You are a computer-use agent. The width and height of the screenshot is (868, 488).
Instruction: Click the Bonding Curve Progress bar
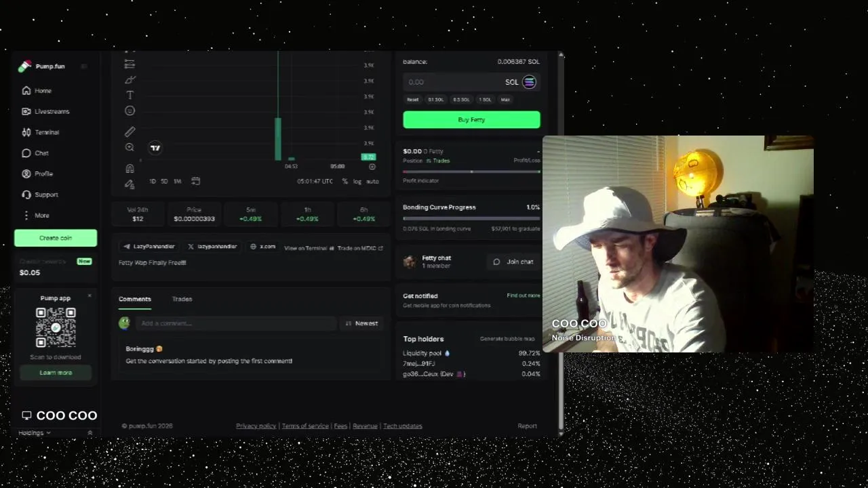(471, 218)
